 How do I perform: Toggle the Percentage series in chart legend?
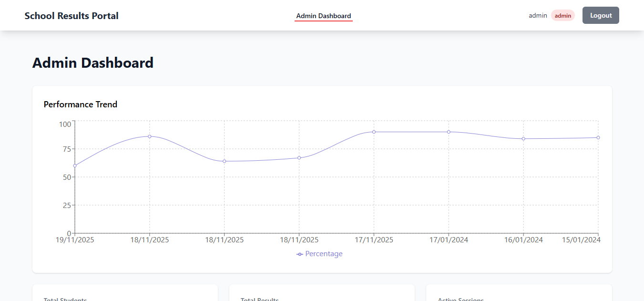(x=319, y=254)
